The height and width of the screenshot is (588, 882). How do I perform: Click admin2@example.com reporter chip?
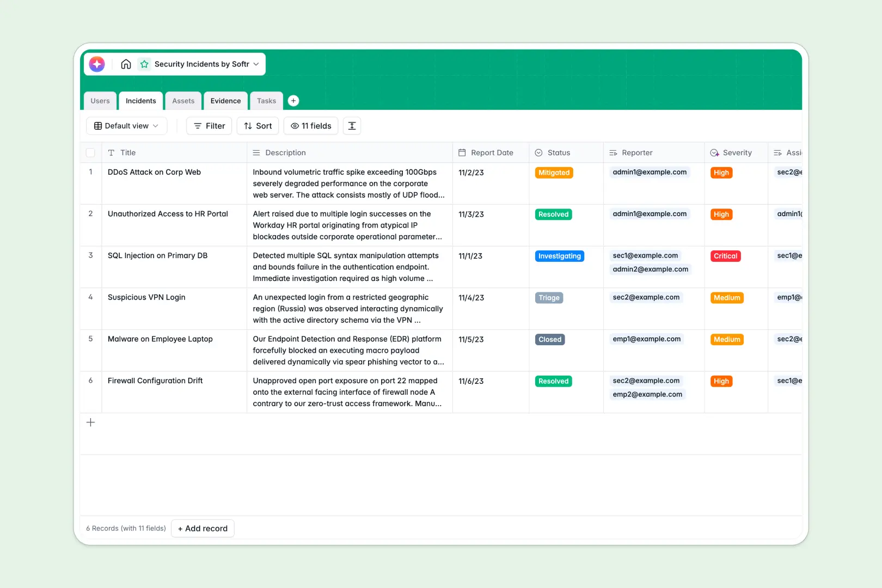(651, 269)
